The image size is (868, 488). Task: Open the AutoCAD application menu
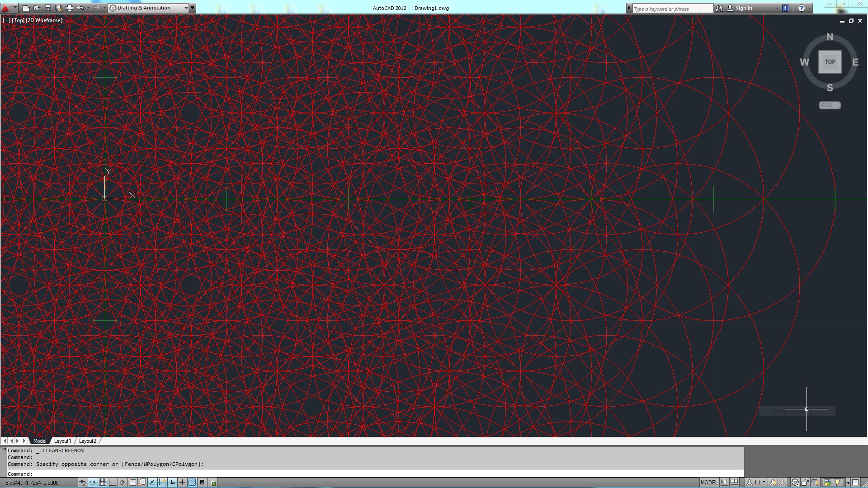[6, 8]
